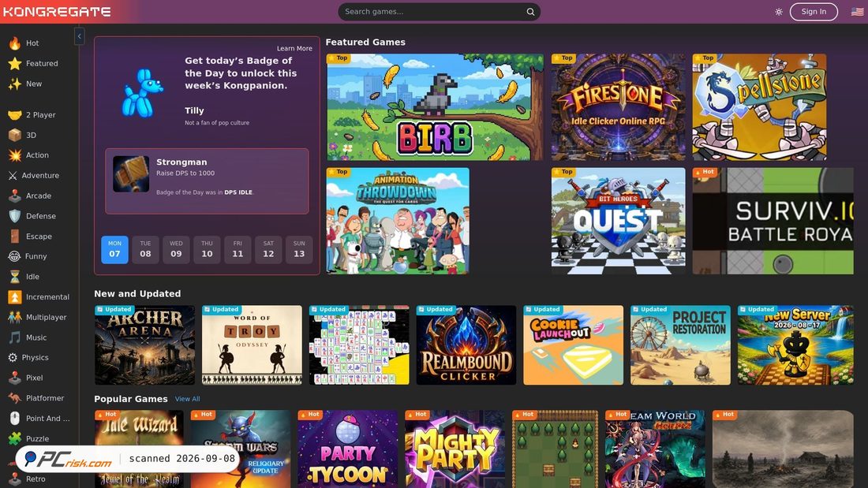Select the Escape door icon
Viewport: 868px width, 488px height.
coord(15,237)
